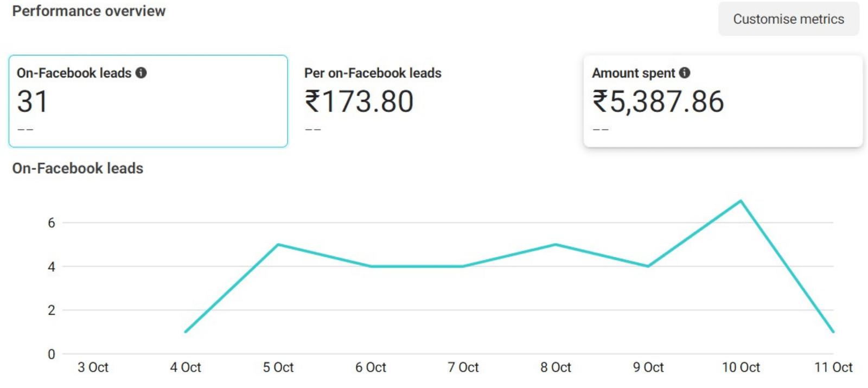
Task: Click the 3 Oct x-axis label
Action: click(93, 367)
